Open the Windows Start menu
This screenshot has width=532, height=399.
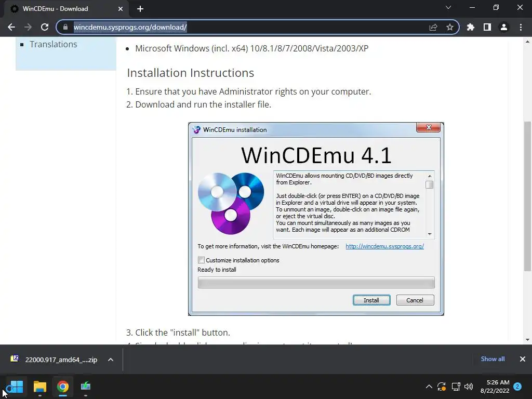(16, 387)
